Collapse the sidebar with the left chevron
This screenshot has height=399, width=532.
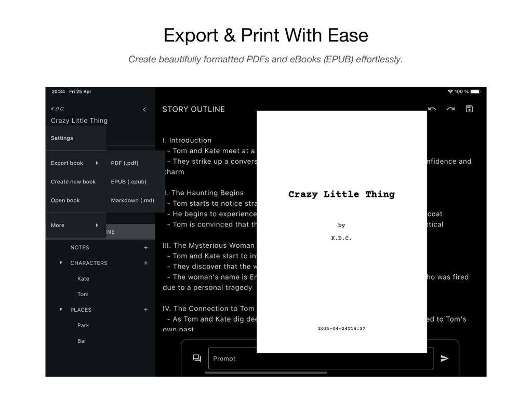(x=144, y=110)
